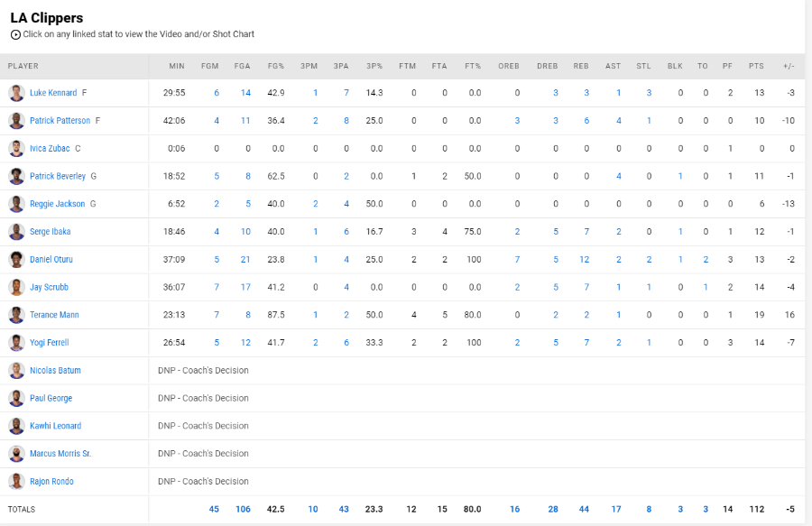View Serge Ibaka's 10 field goal attempts

click(245, 231)
